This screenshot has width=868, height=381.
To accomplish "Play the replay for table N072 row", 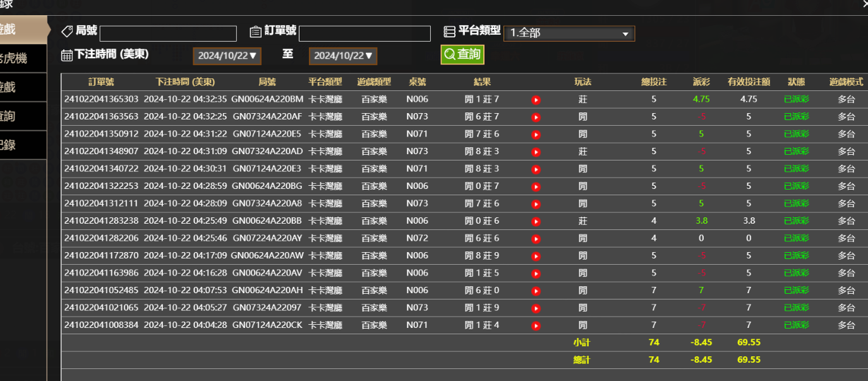I will 536,238.
